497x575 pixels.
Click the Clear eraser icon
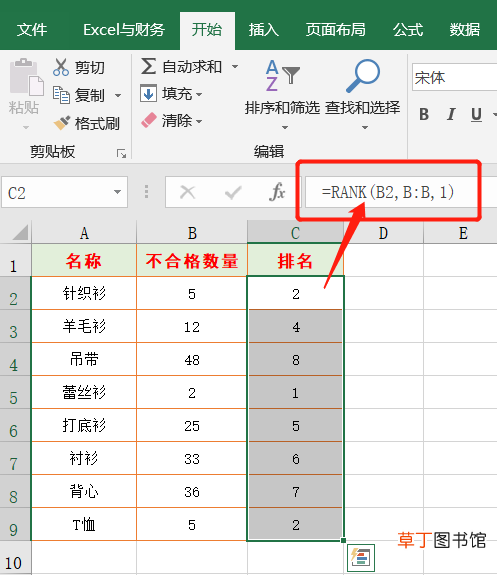(149, 120)
